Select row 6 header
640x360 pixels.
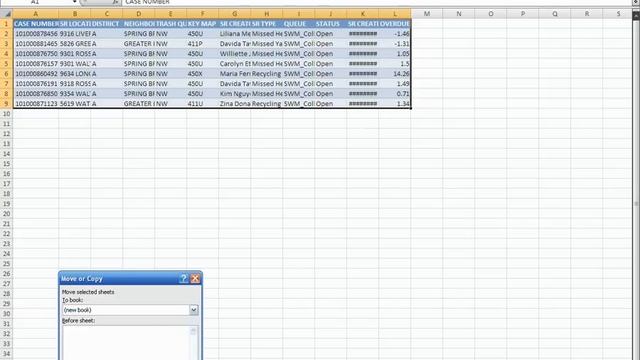pos(7,73)
